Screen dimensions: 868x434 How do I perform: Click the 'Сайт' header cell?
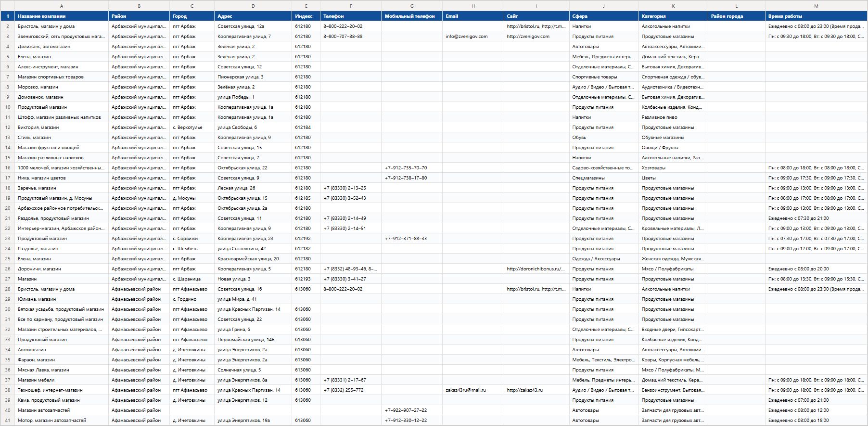pos(536,16)
